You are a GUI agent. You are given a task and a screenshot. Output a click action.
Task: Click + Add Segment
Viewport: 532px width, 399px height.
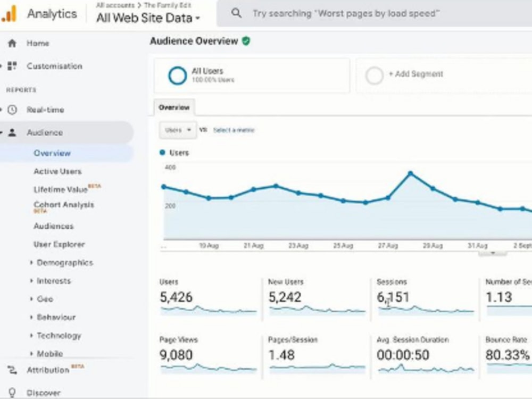[x=415, y=74]
